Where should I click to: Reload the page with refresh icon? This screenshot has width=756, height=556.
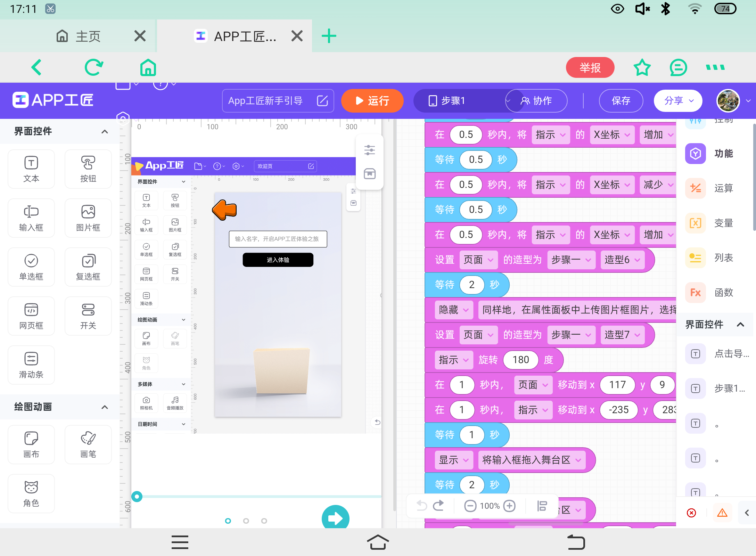[x=94, y=67]
